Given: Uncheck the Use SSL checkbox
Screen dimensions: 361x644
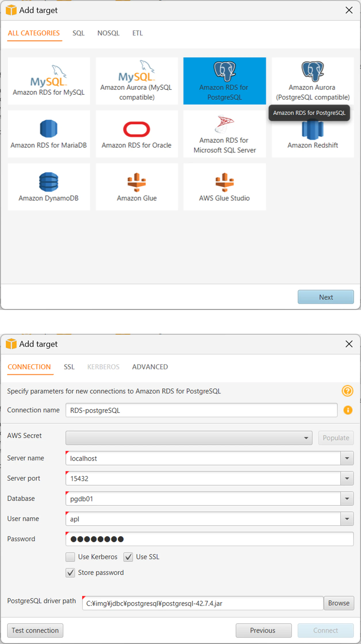Looking at the screenshot, I should (x=128, y=557).
